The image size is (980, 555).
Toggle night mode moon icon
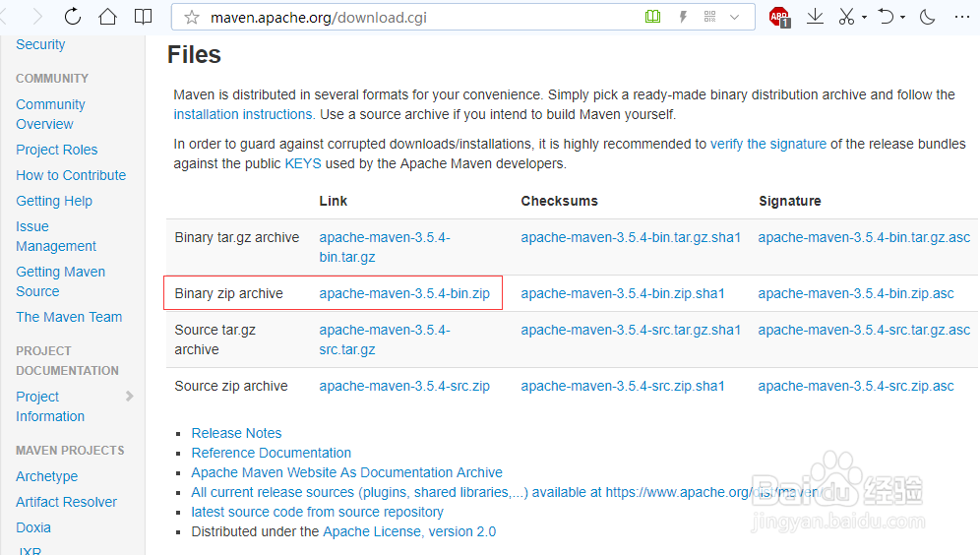[928, 17]
